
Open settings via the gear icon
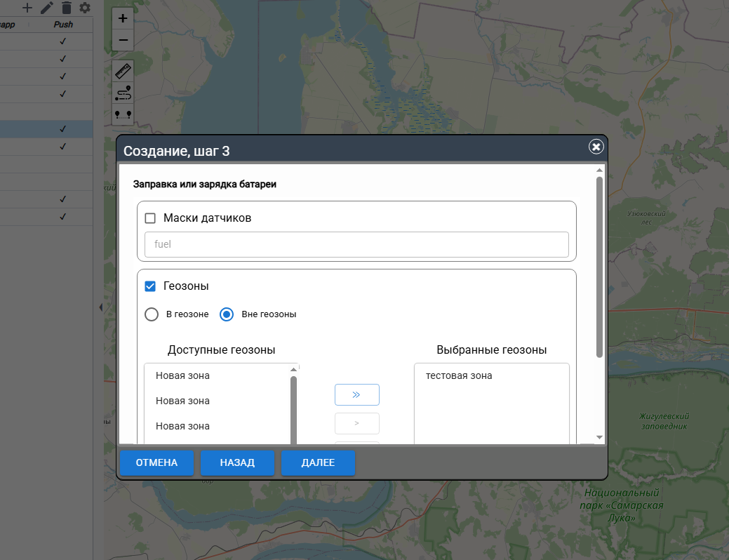point(85,8)
